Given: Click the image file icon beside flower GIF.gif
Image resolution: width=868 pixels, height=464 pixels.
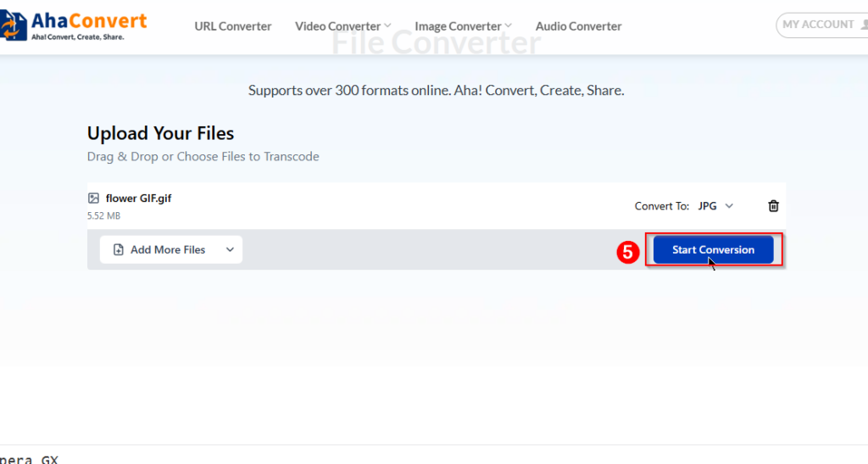Looking at the screenshot, I should pyautogui.click(x=93, y=198).
